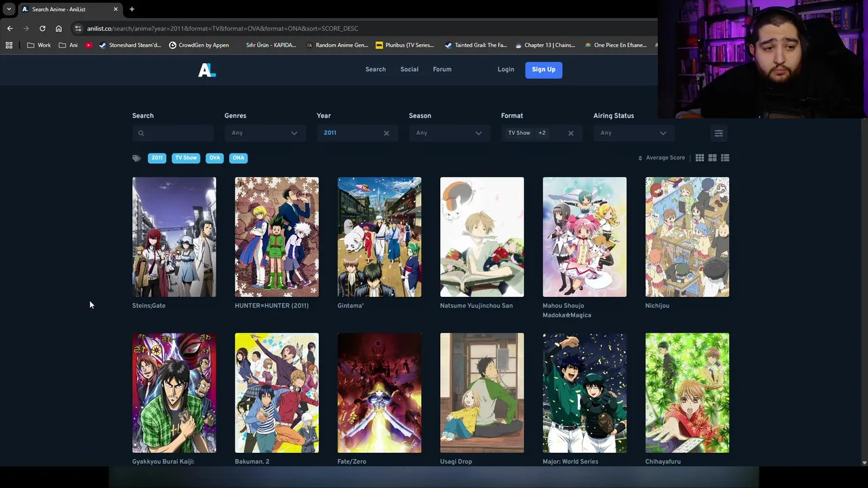Click the tags icon beside filter chips

click(136, 158)
